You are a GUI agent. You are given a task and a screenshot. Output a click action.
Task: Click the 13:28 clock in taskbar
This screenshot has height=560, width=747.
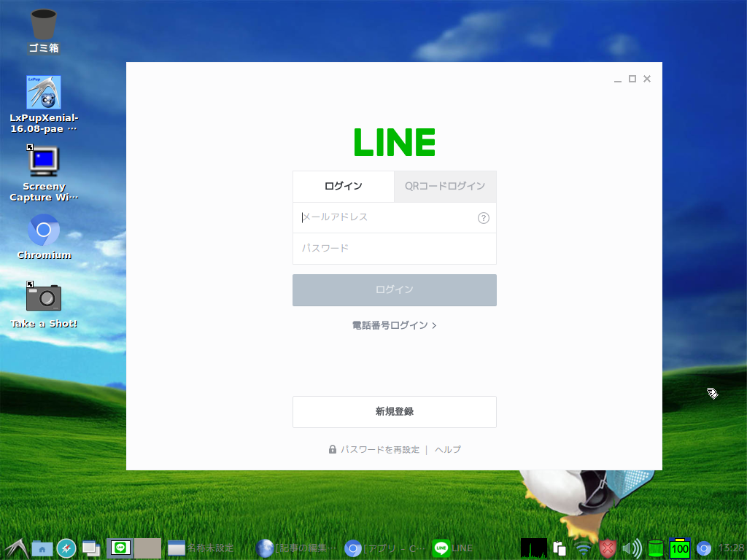pyautogui.click(x=731, y=548)
